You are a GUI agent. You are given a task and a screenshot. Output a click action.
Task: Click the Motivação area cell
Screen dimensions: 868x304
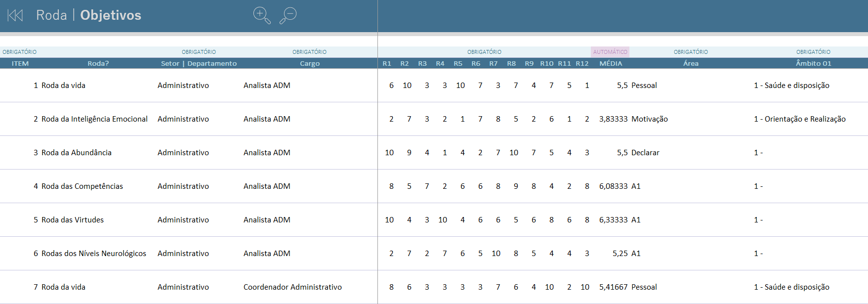(650, 119)
